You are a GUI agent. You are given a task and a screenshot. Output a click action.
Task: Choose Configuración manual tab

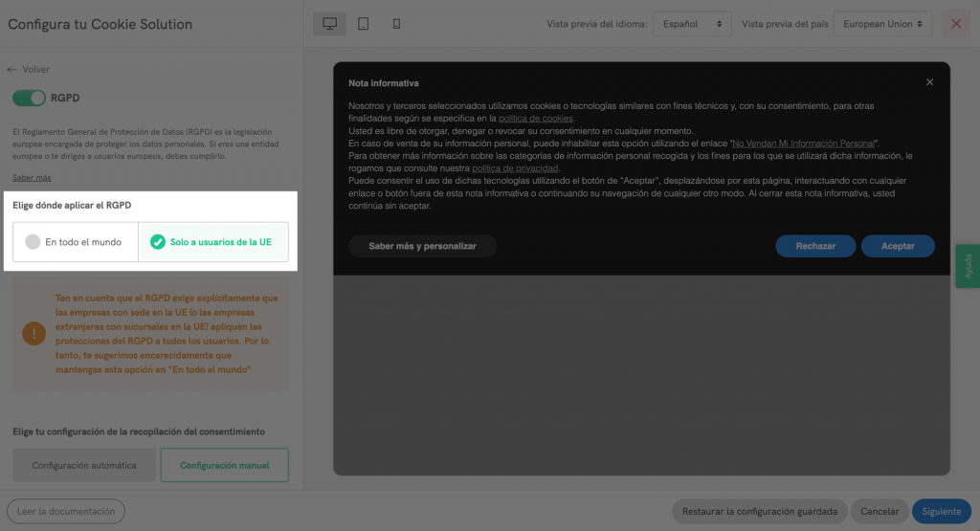pyautogui.click(x=224, y=466)
